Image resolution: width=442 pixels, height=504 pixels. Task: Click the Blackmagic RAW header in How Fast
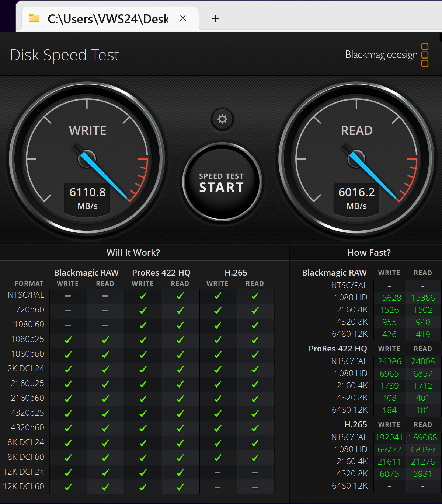334,273
